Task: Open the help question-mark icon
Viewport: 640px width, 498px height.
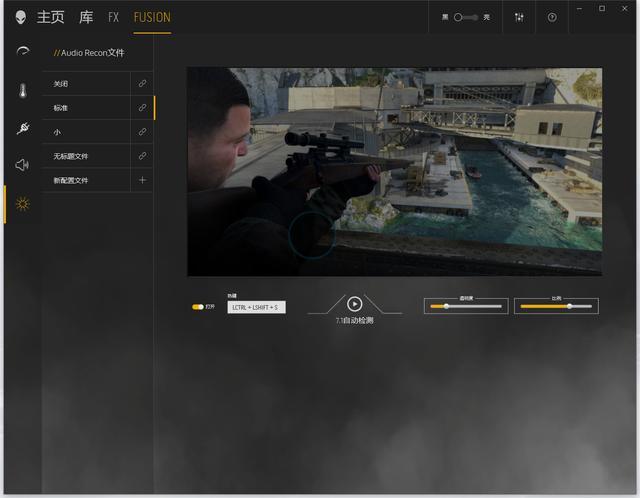Action: (x=552, y=17)
